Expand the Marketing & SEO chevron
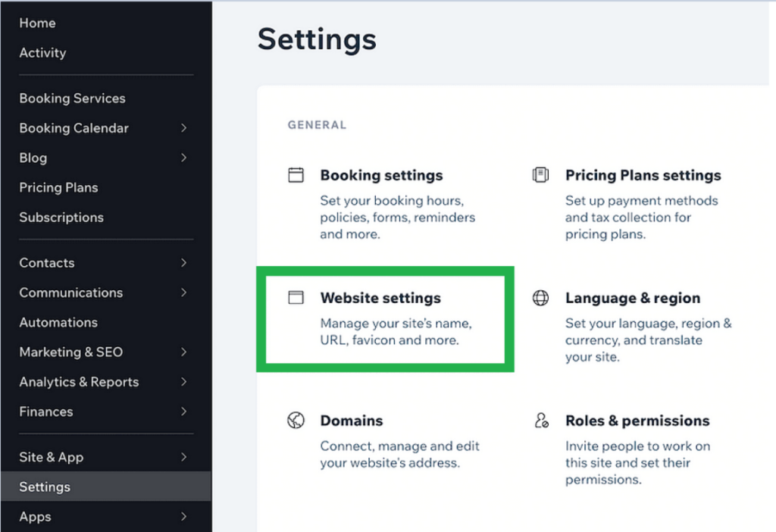776x532 pixels. (184, 352)
